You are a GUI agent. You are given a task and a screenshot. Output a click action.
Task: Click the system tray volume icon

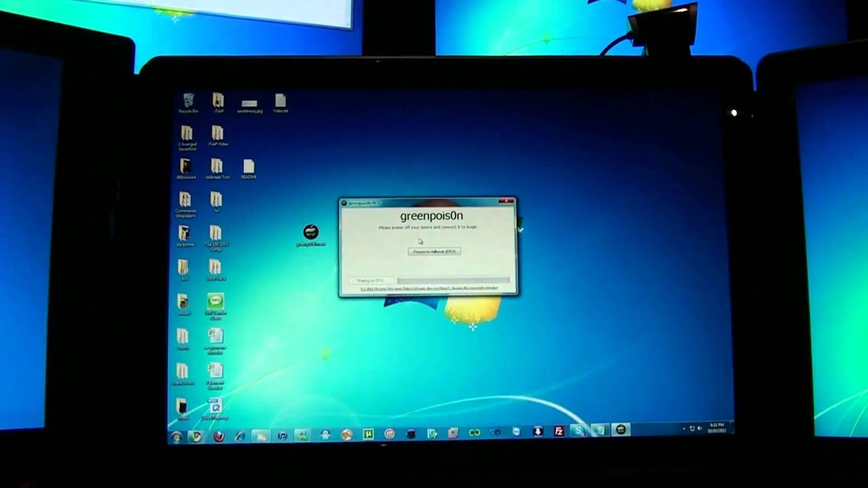pos(700,428)
